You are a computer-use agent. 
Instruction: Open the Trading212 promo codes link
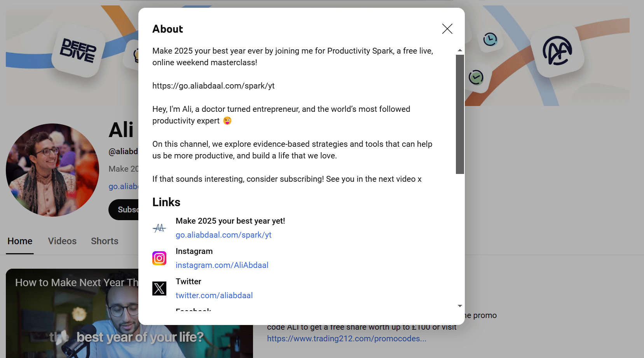click(x=346, y=339)
